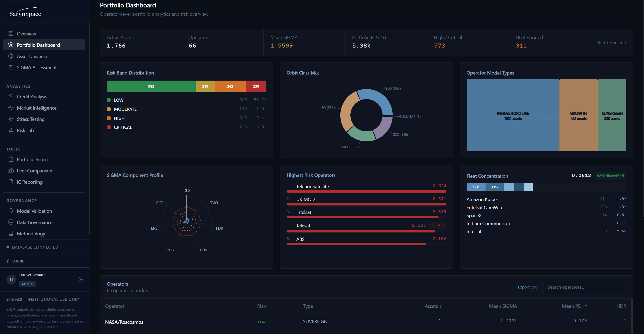
Task: Open Asset Universe via the globe icon
Action: tap(11, 56)
